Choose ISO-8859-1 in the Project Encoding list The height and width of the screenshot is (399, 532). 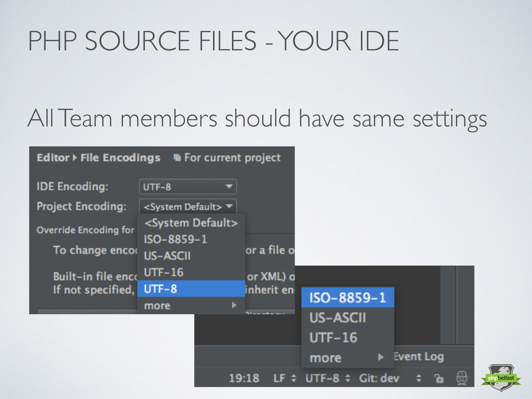click(x=191, y=239)
